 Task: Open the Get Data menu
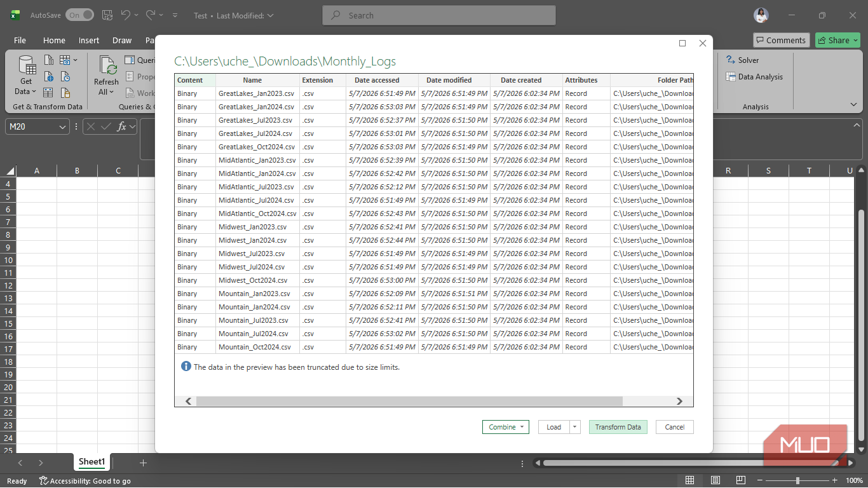[x=26, y=76]
